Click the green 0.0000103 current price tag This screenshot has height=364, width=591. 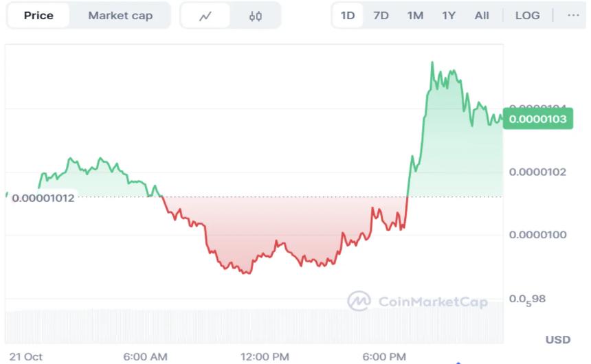(x=538, y=119)
